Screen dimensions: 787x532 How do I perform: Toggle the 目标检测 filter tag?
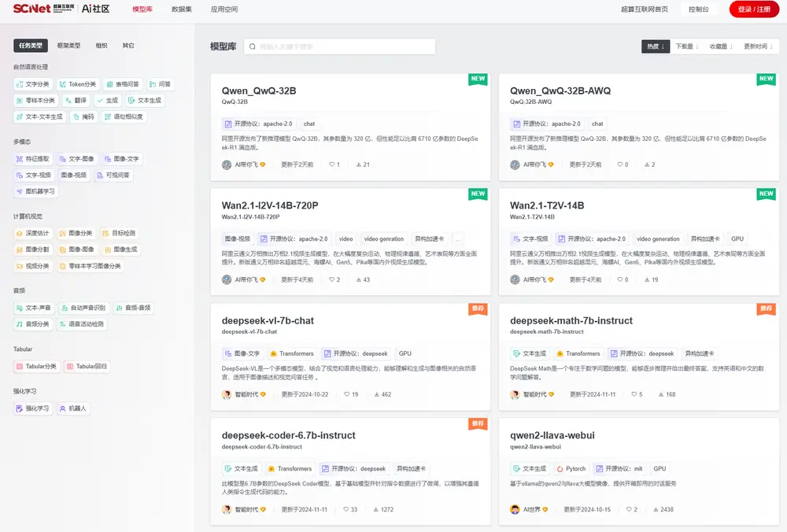click(x=119, y=233)
